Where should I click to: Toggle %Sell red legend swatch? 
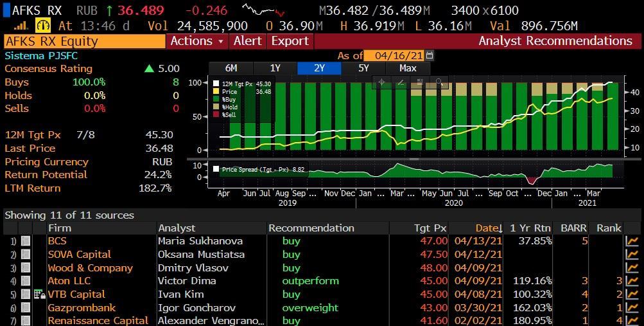point(216,114)
